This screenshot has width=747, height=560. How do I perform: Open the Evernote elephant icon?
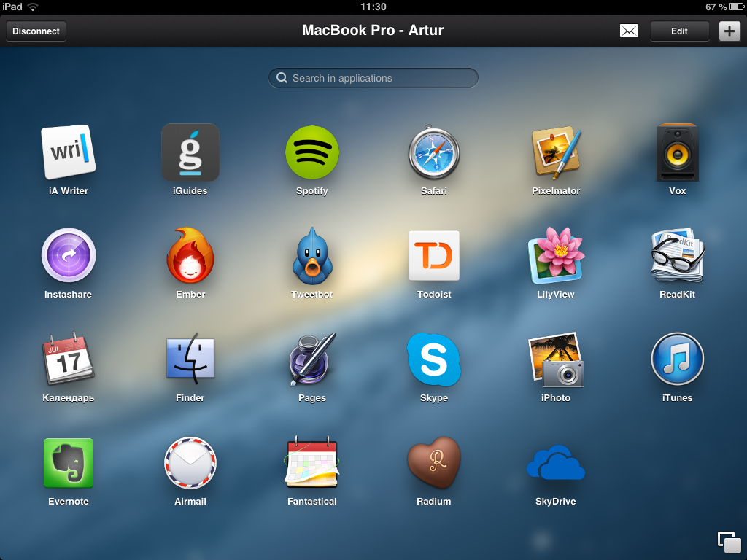(x=68, y=463)
